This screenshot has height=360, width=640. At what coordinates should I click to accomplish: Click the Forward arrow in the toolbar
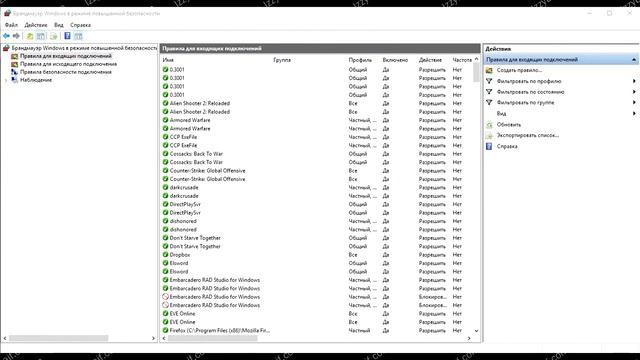point(16,36)
